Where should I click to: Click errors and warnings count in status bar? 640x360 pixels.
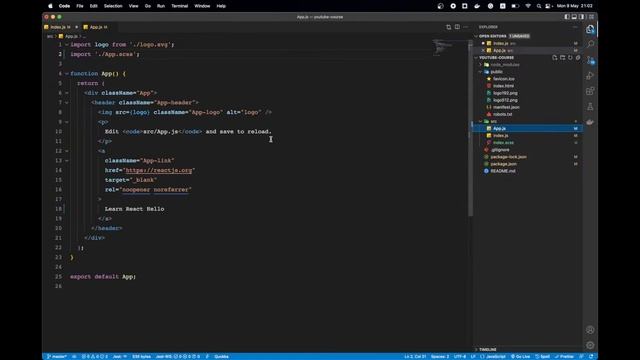tap(95, 356)
